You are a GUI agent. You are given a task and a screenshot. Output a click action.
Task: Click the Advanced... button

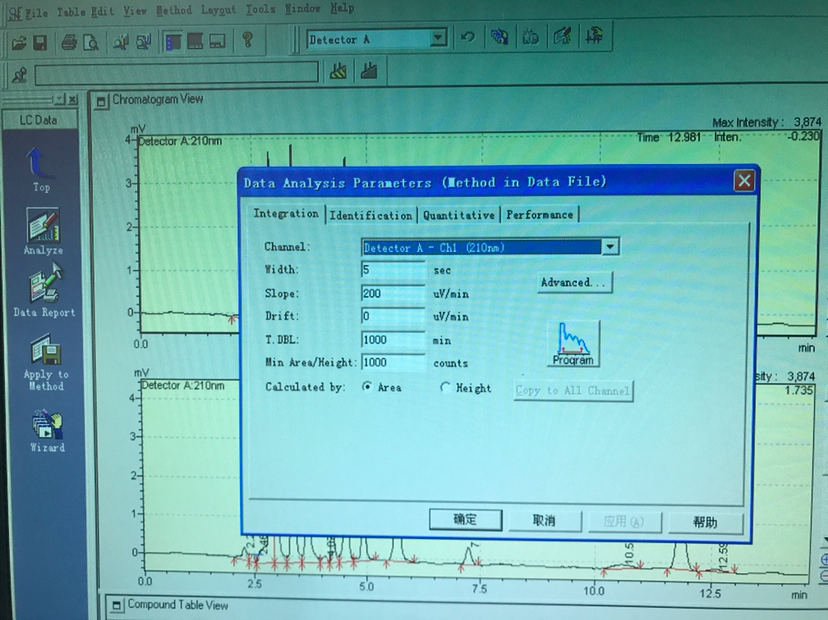(x=575, y=282)
